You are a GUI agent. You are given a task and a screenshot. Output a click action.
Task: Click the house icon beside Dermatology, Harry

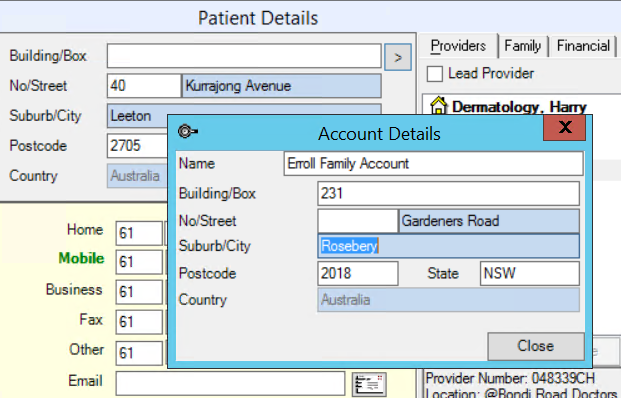coord(438,105)
